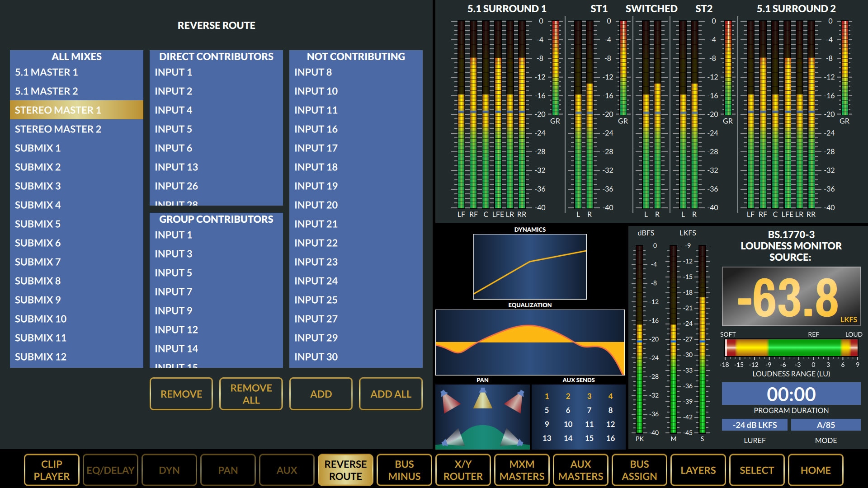Select the Reverse Route tab

(345, 470)
